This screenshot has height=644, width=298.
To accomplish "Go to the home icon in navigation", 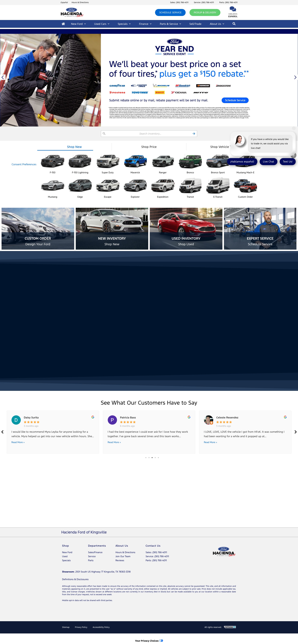I will tap(63, 24).
